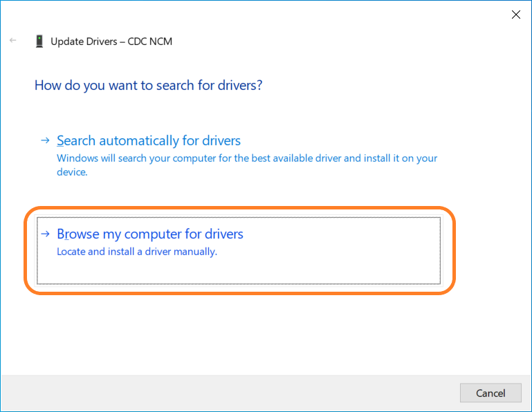Click the 'How do you want to search' heading
The width and height of the screenshot is (532, 412).
click(148, 85)
